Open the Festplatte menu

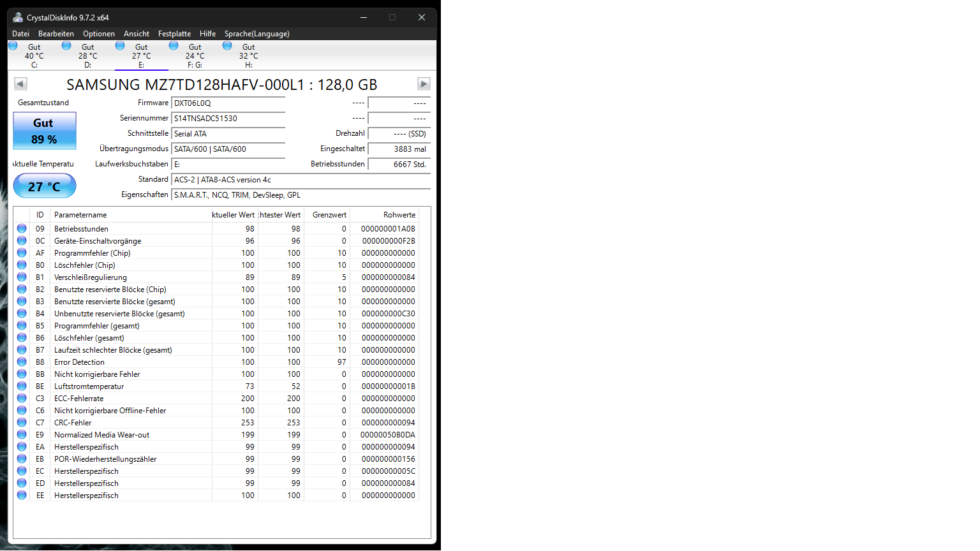[x=175, y=34]
